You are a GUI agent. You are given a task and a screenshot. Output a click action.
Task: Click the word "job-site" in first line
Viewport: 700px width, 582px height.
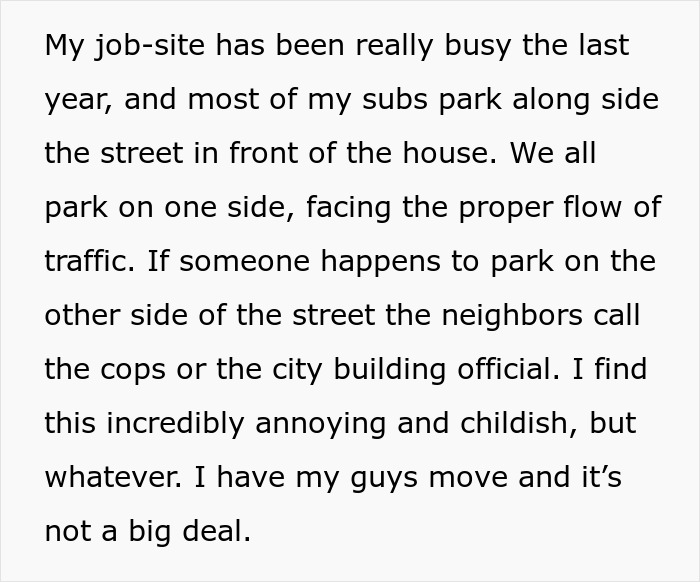click(150, 46)
